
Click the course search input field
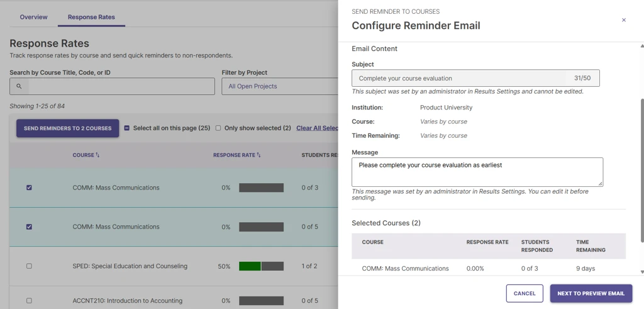point(112,86)
